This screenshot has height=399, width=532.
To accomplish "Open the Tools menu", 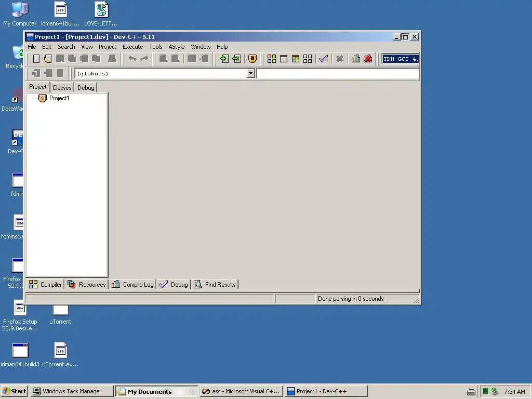I will 156,47.
